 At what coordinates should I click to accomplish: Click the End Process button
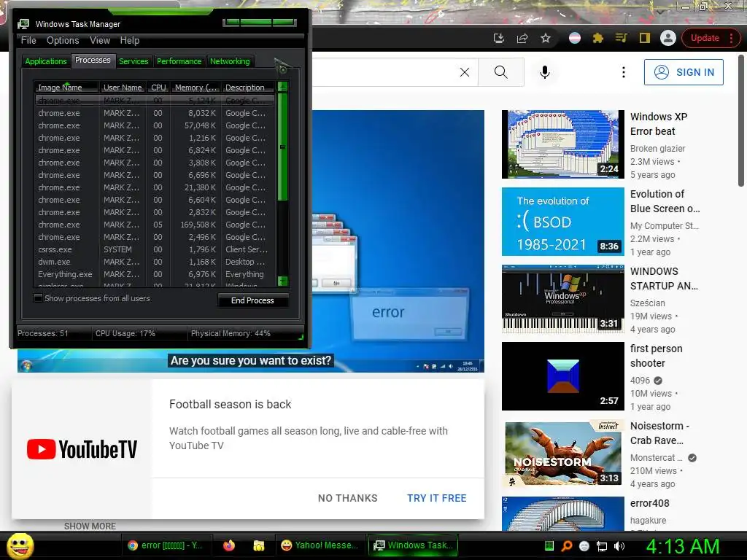pos(252,300)
